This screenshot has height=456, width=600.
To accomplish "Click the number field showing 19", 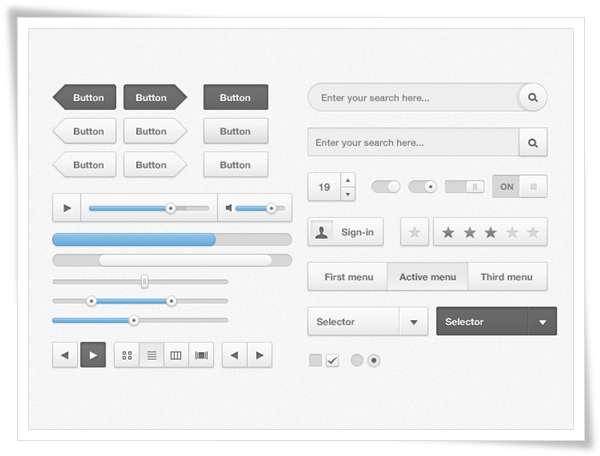I will tap(324, 187).
